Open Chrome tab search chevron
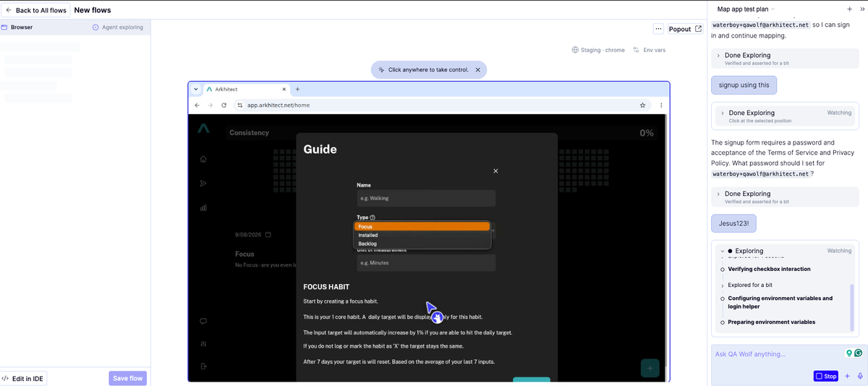This screenshot has height=386, width=868. coord(196,89)
